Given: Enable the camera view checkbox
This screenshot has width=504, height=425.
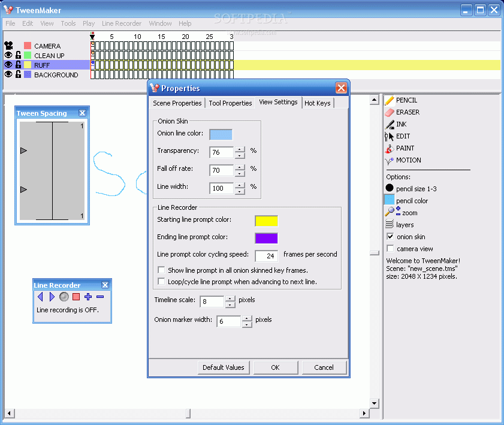Looking at the screenshot, I should click(390, 249).
